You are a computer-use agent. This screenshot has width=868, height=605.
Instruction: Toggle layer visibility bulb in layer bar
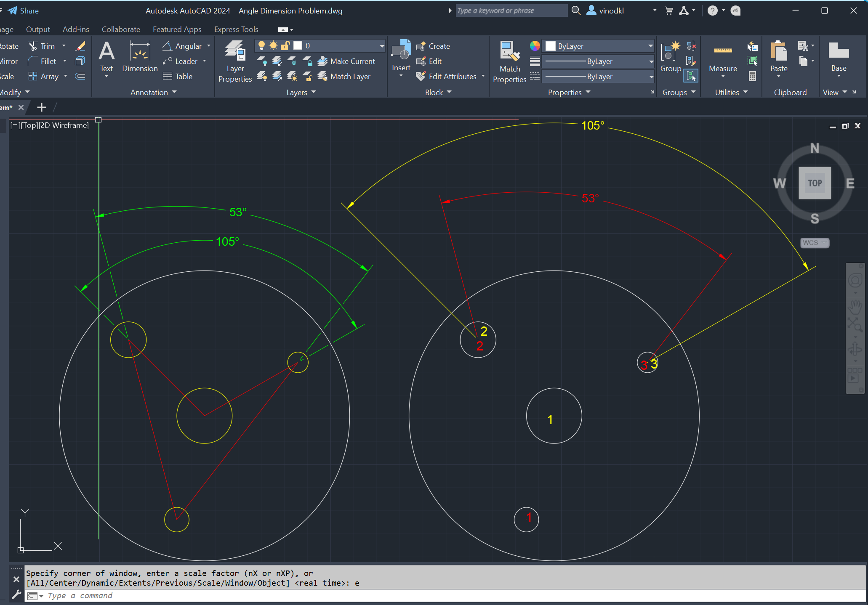(x=262, y=45)
